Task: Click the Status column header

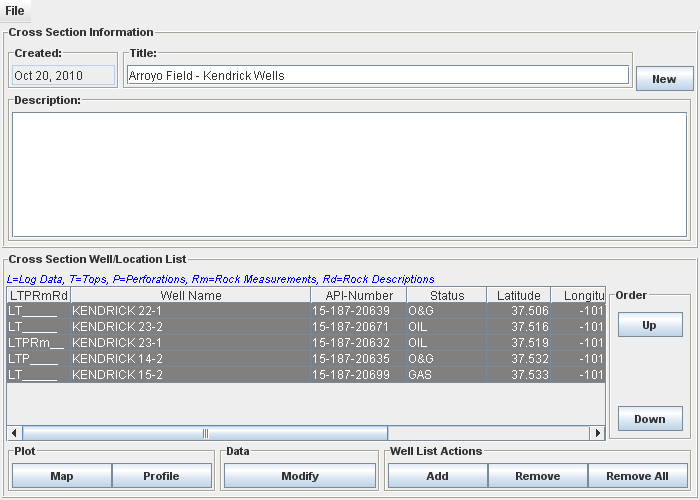Action: (447, 296)
